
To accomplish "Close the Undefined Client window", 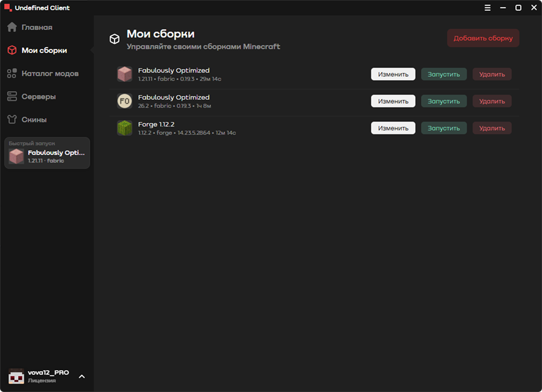I will 534,8.
